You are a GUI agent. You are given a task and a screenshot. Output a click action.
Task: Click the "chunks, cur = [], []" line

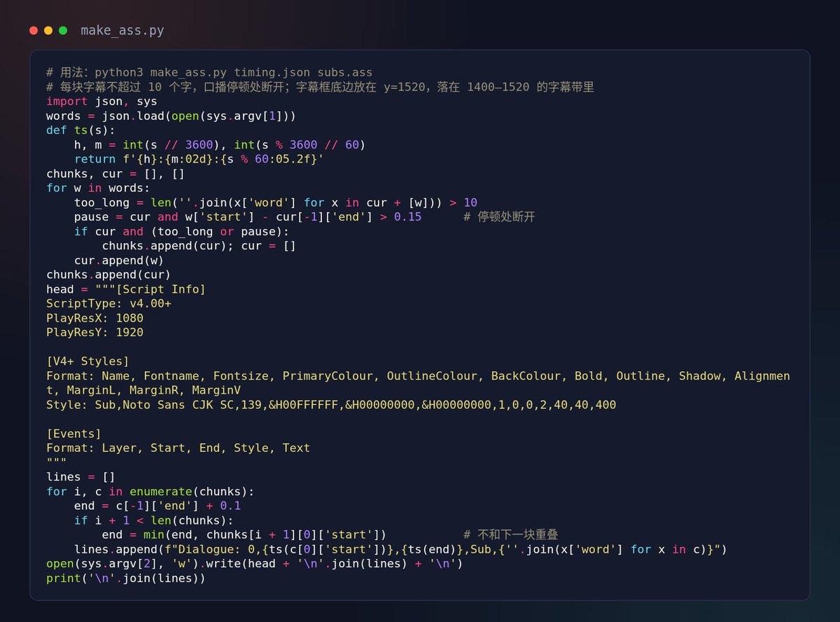pyautogui.click(x=115, y=174)
